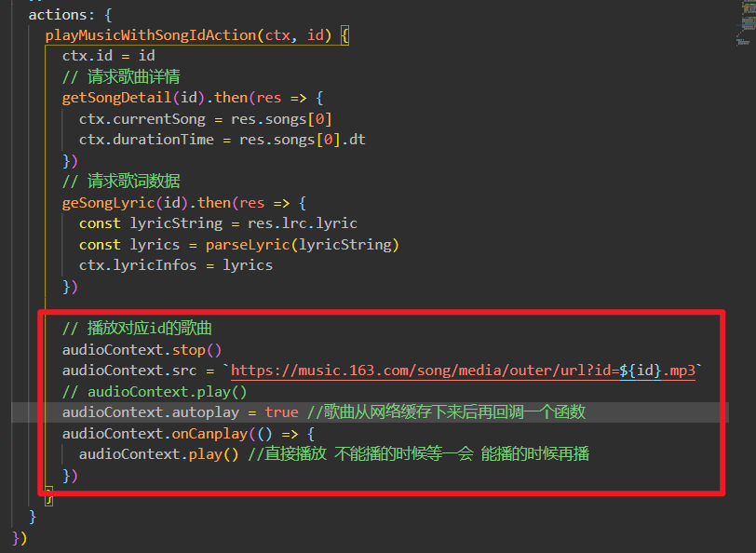Screen dimensions: 756x553
Task: Click the line 'ctx.currentSong = res.songs[0]'
Action: tap(206, 119)
